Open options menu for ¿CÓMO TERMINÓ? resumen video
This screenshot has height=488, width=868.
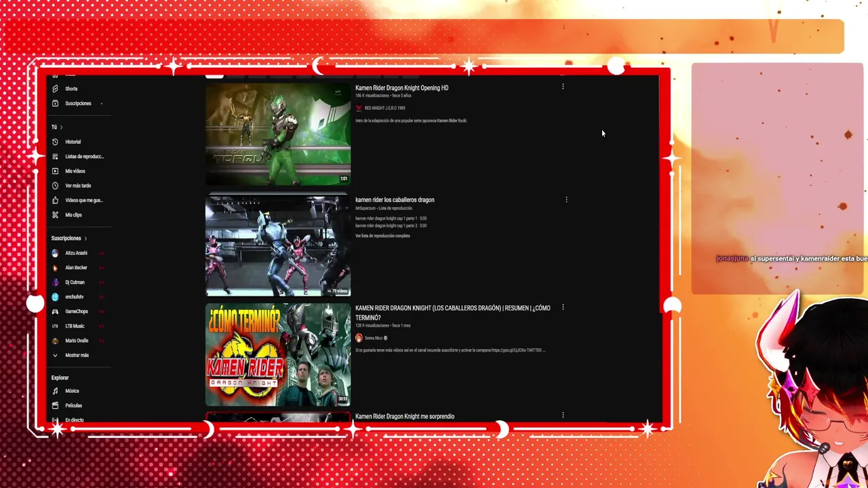pyautogui.click(x=563, y=308)
